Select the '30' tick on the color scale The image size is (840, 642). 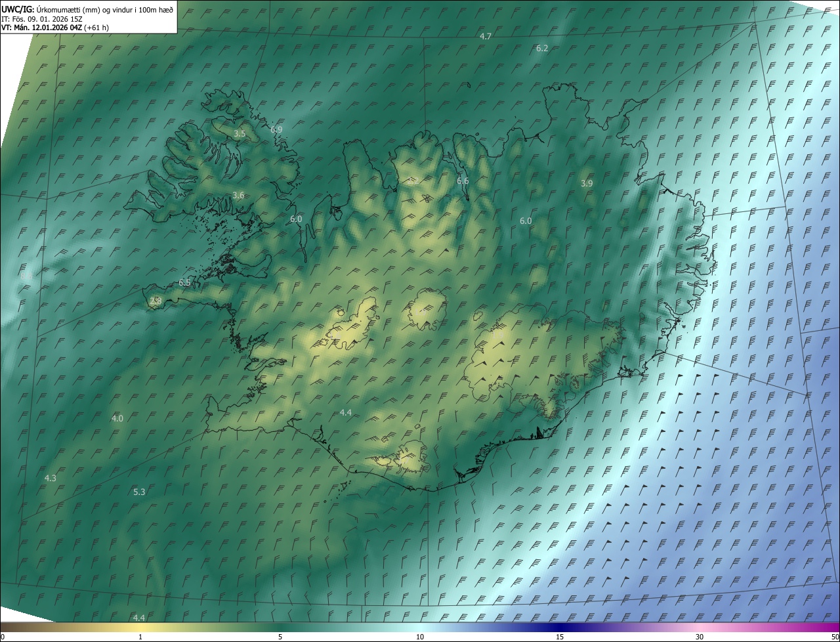click(700, 637)
